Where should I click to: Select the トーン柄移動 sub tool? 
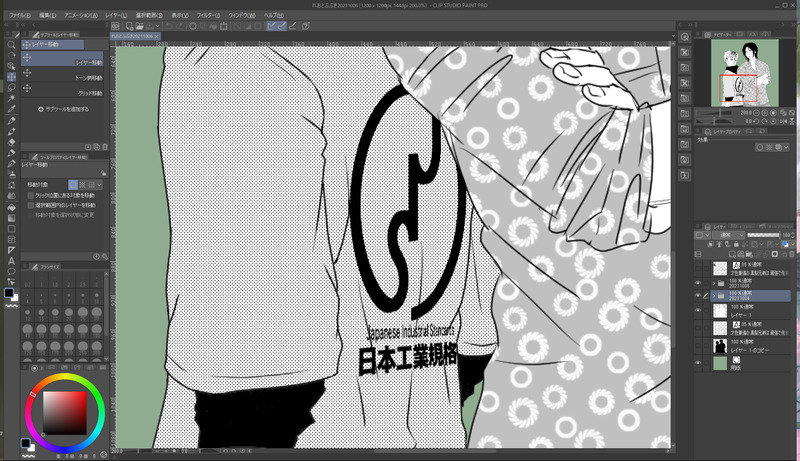pyautogui.click(x=62, y=75)
